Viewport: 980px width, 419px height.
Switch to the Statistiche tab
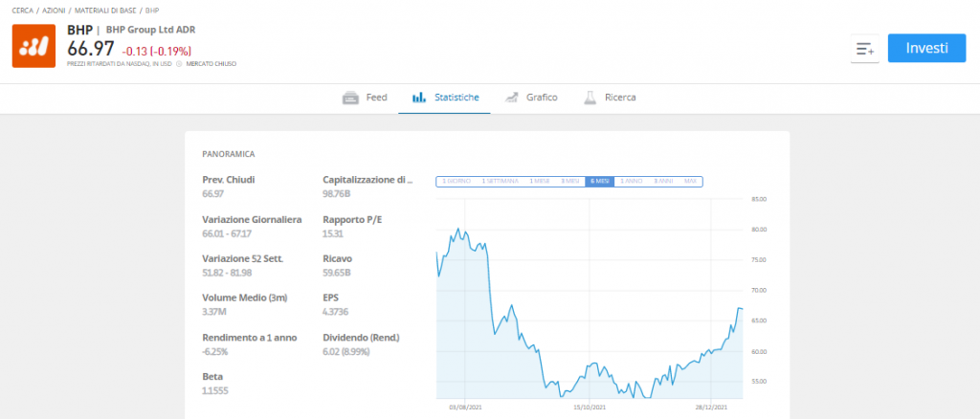click(444, 98)
